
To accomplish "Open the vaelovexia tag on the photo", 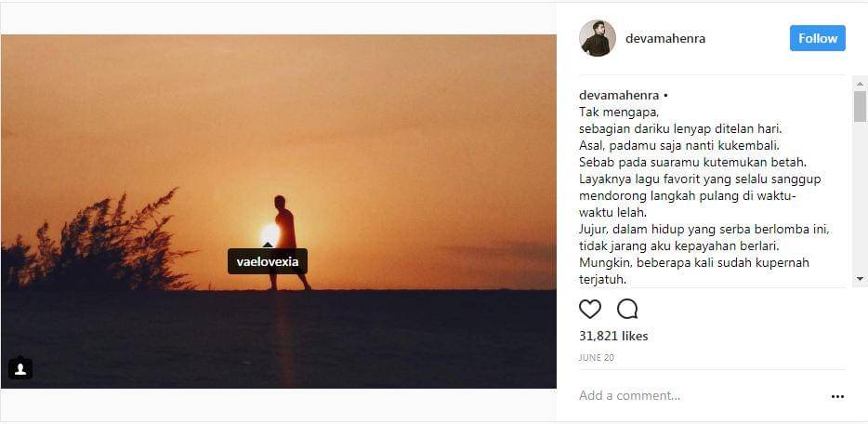I will (x=268, y=261).
